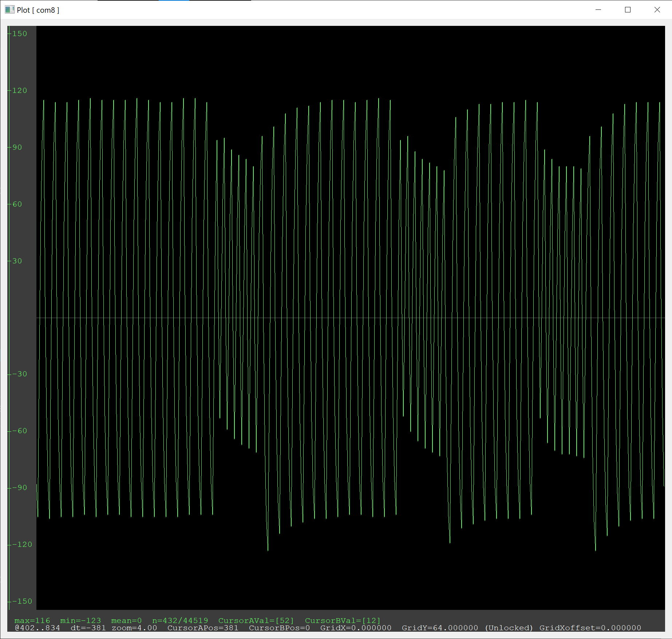Screen dimensions: 672x639
Task: Click the n=432/44519 sample count
Action: [x=180, y=620]
